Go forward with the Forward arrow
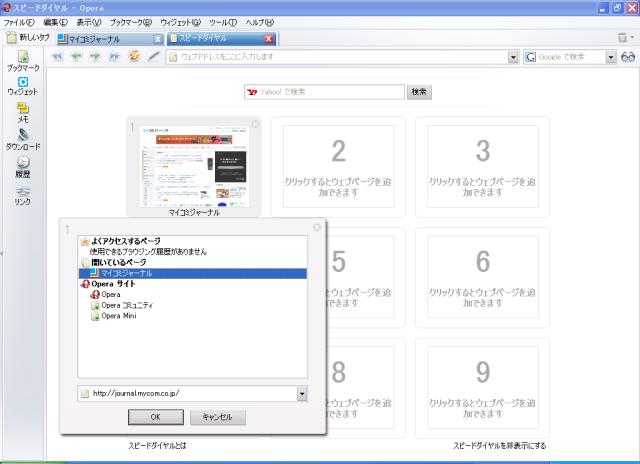This screenshot has width=640, height=464. pyautogui.click(x=95, y=56)
